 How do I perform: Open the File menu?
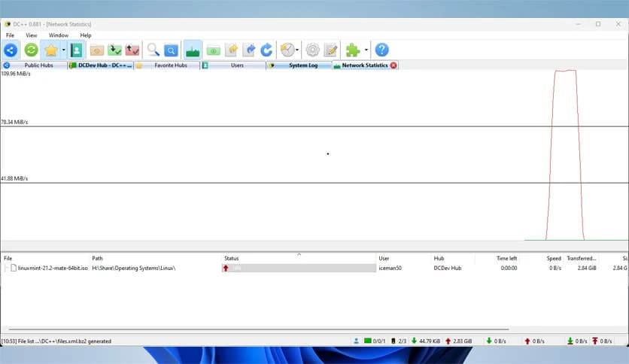10,35
